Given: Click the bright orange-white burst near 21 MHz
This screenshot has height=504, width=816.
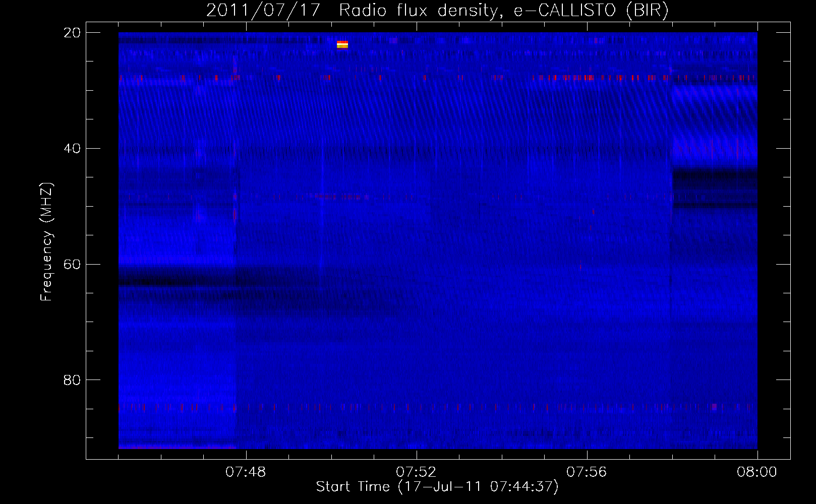Looking at the screenshot, I should click(342, 45).
